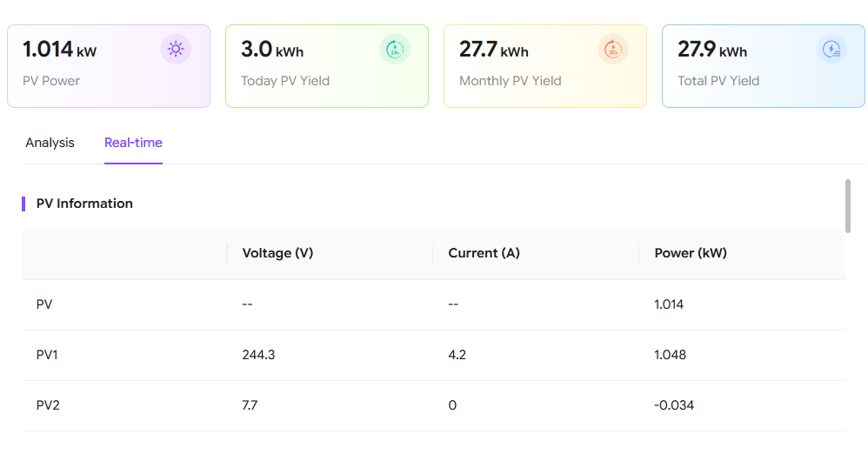The width and height of the screenshot is (868, 454).
Task: Switch to the Analysis tab
Action: 50,143
